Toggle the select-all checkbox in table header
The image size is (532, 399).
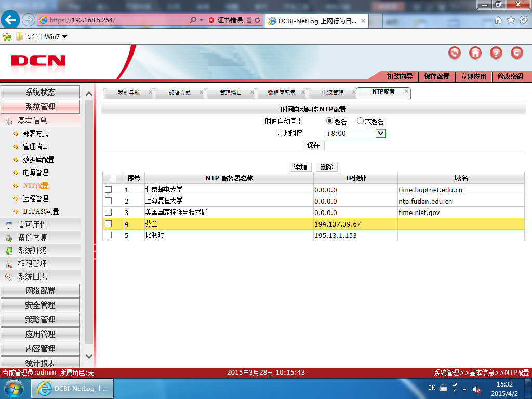[113, 178]
